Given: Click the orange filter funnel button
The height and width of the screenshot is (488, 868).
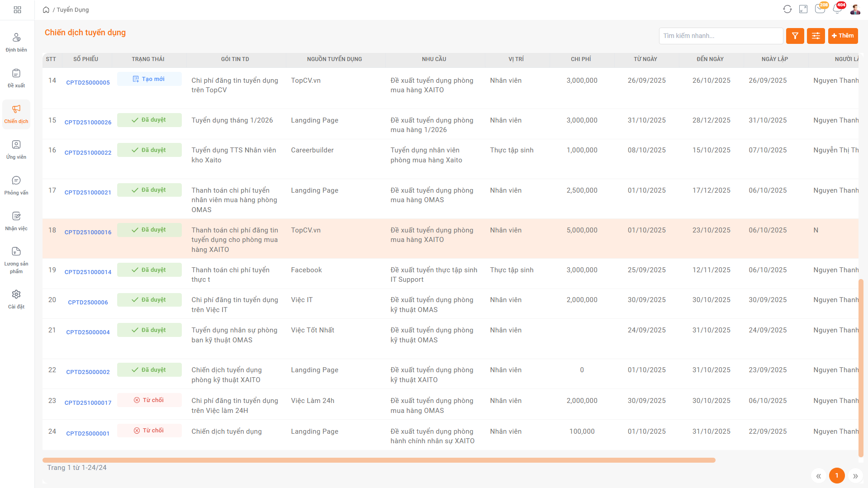Looking at the screenshot, I should [795, 36].
